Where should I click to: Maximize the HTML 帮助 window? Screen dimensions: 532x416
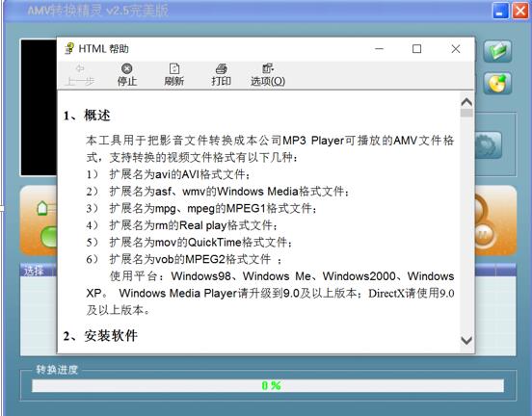[416, 49]
